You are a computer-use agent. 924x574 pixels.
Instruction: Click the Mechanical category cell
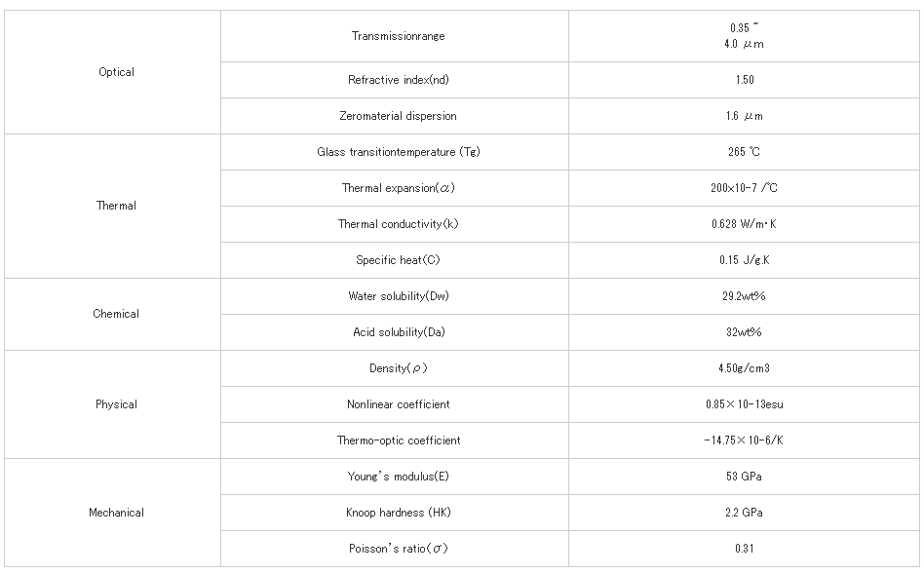click(116, 513)
